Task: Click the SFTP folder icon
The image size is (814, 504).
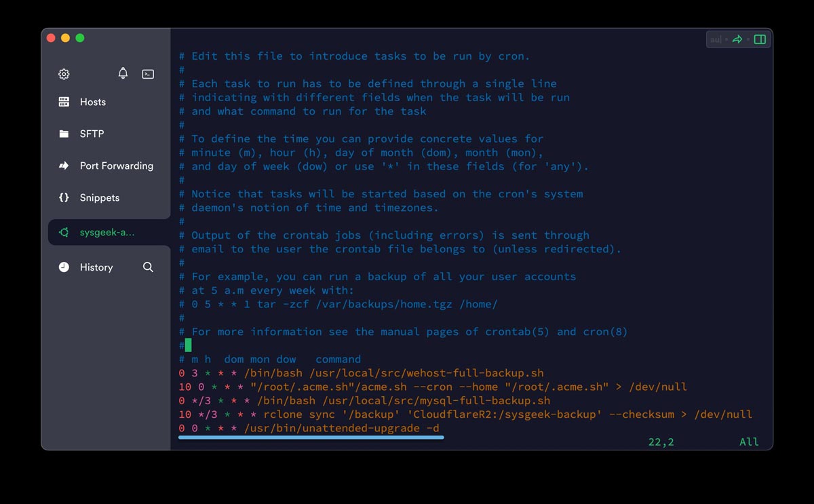Action: tap(64, 134)
